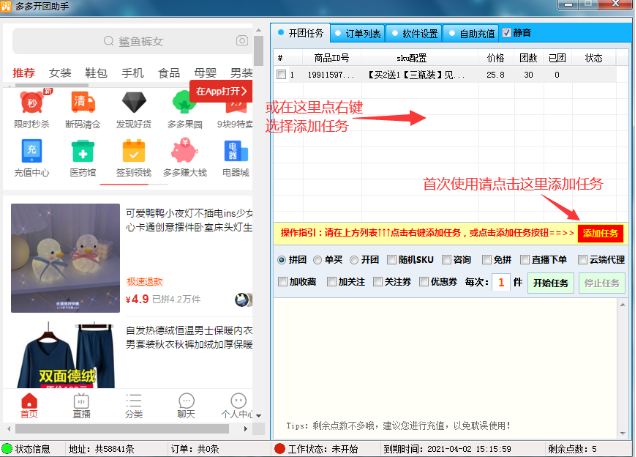Switch to the 软件设置 tab

pyautogui.click(x=414, y=33)
